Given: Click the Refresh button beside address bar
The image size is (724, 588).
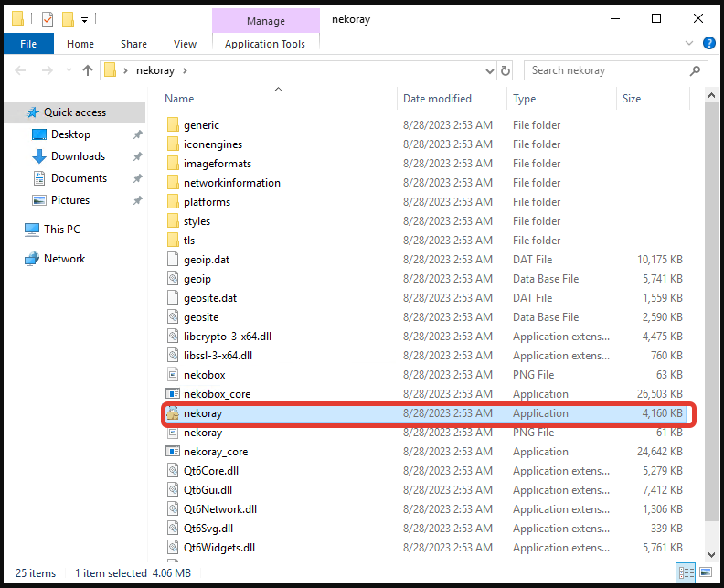Looking at the screenshot, I should point(506,70).
